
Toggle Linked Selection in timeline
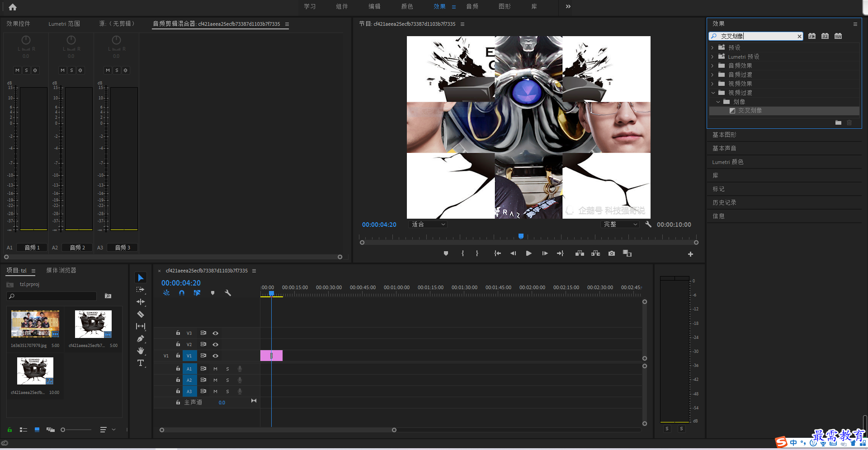pyautogui.click(x=197, y=293)
